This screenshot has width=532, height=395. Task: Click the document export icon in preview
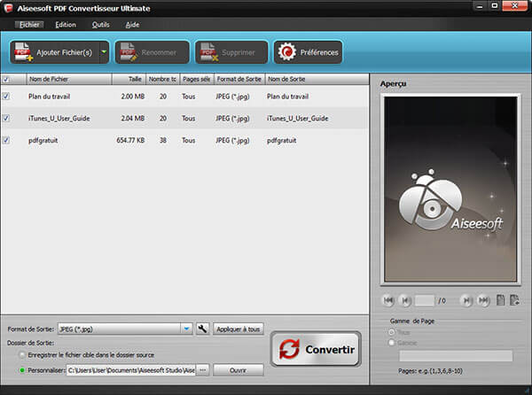tap(514, 300)
